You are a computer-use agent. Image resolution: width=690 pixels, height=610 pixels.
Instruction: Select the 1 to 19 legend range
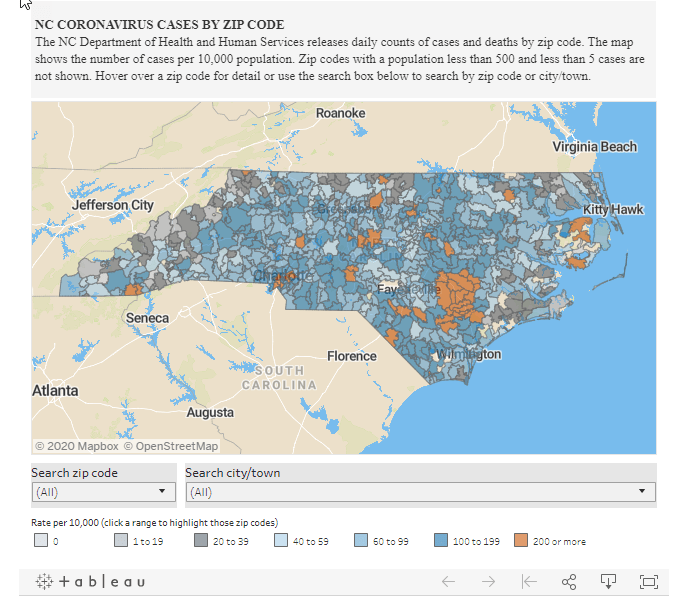click(121, 541)
